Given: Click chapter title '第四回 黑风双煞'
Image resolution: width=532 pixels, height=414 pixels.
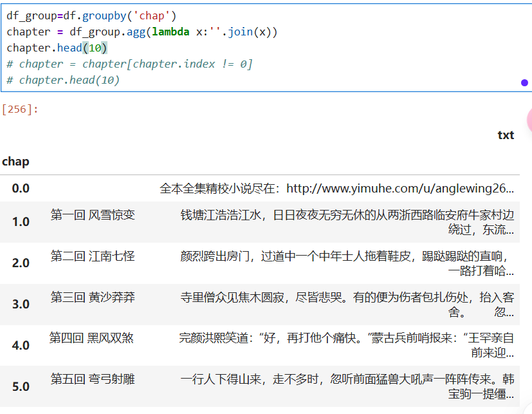Looking at the screenshot, I should [91, 338].
